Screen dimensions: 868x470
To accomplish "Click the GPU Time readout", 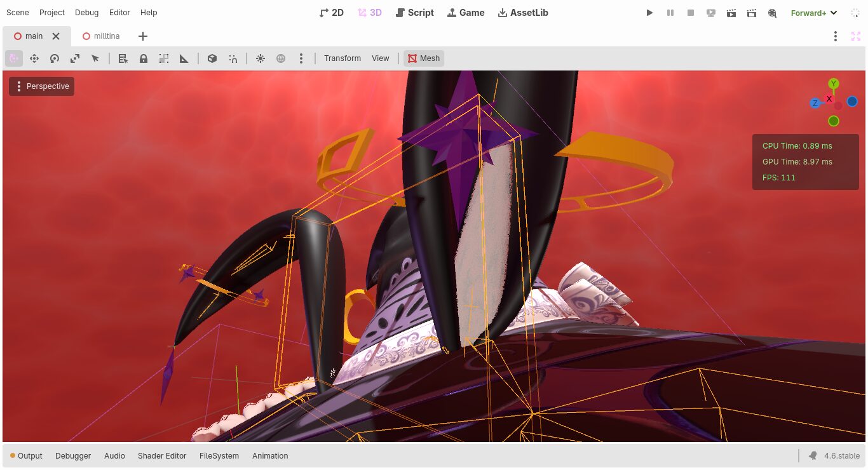I will point(797,162).
